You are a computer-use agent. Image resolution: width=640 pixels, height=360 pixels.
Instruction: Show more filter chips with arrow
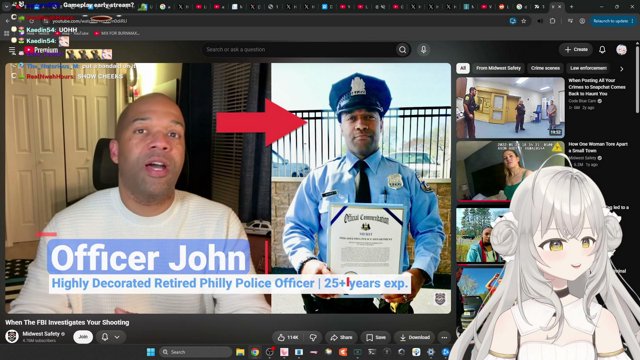coord(622,69)
